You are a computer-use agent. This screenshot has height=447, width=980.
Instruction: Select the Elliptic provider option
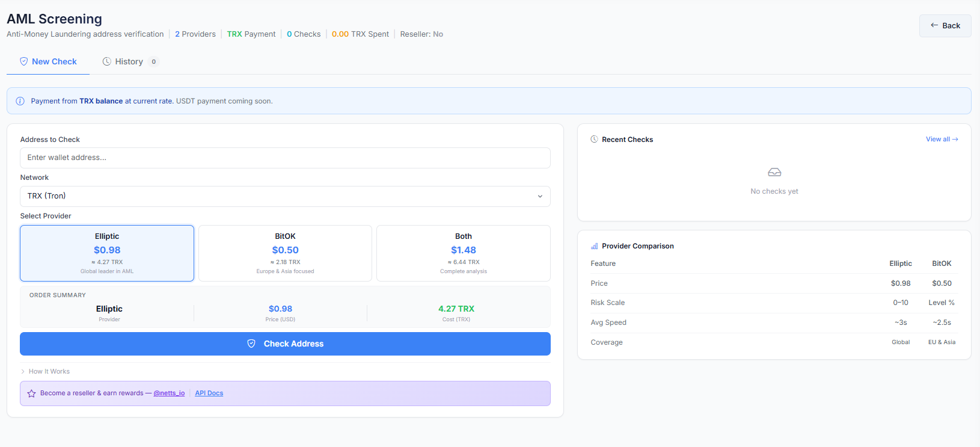107,253
